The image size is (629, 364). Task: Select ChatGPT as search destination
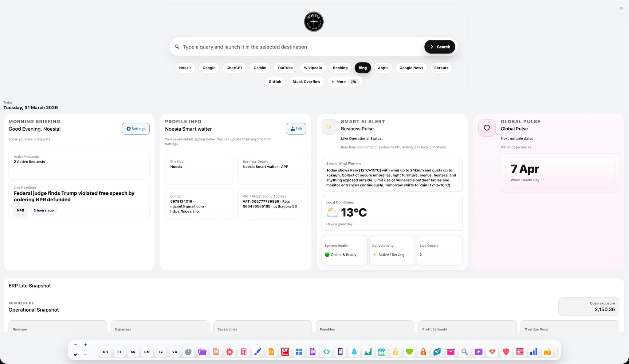(235, 68)
